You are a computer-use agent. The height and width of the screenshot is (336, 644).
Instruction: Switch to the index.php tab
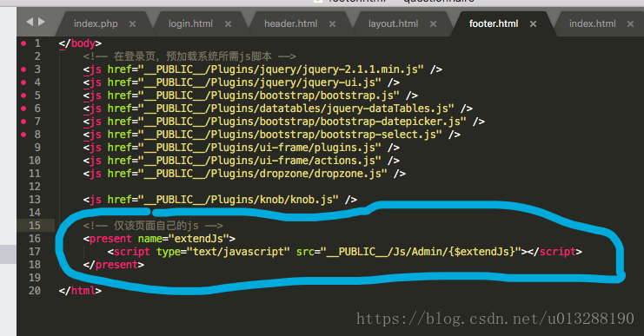point(96,23)
